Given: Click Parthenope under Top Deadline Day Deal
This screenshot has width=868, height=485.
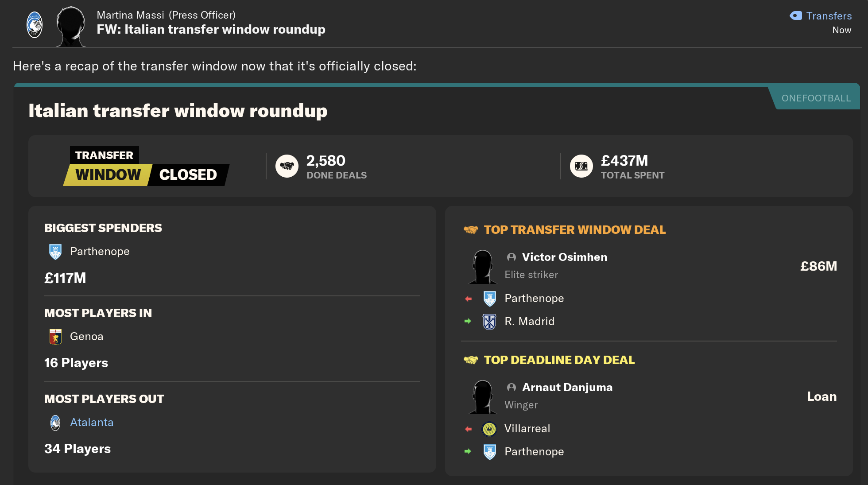Looking at the screenshot, I should point(534,452).
